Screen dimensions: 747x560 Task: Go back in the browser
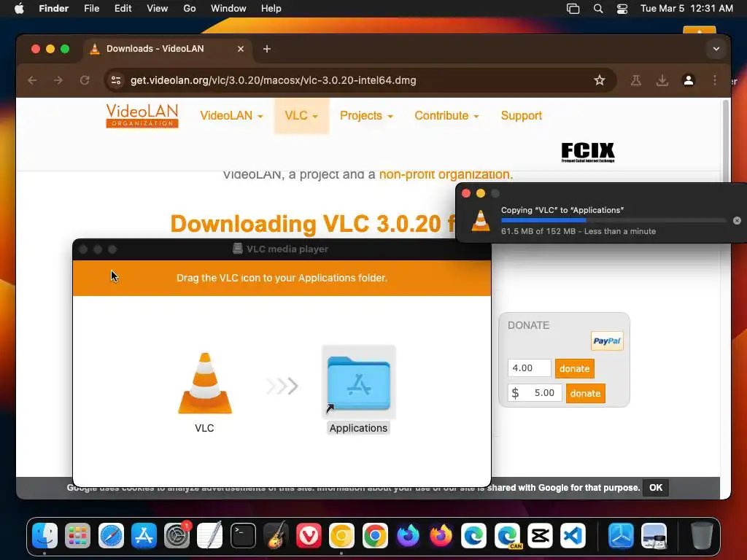tap(32, 80)
